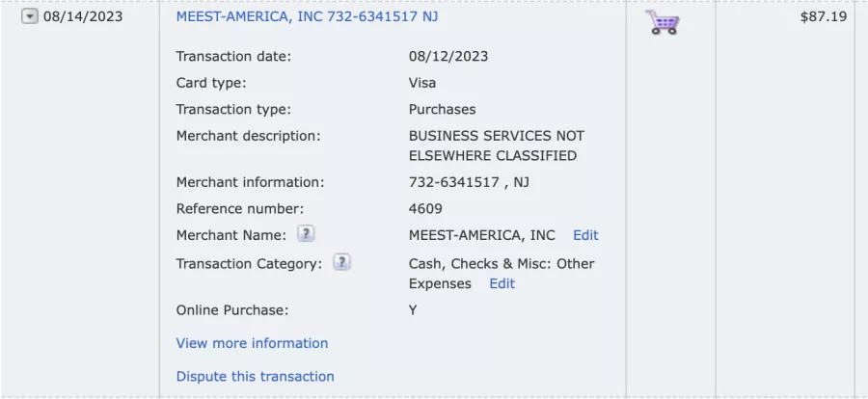Open the View more information link

(252, 343)
